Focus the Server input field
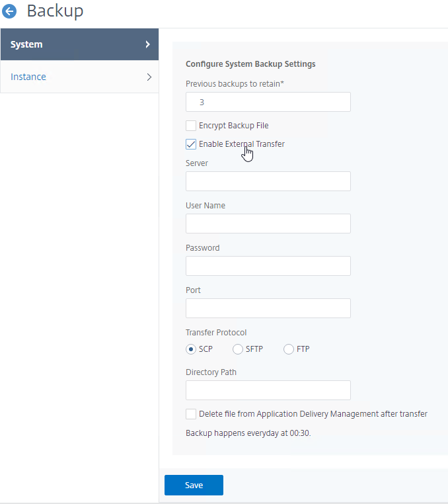This screenshot has width=448, height=504. (x=268, y=181)
